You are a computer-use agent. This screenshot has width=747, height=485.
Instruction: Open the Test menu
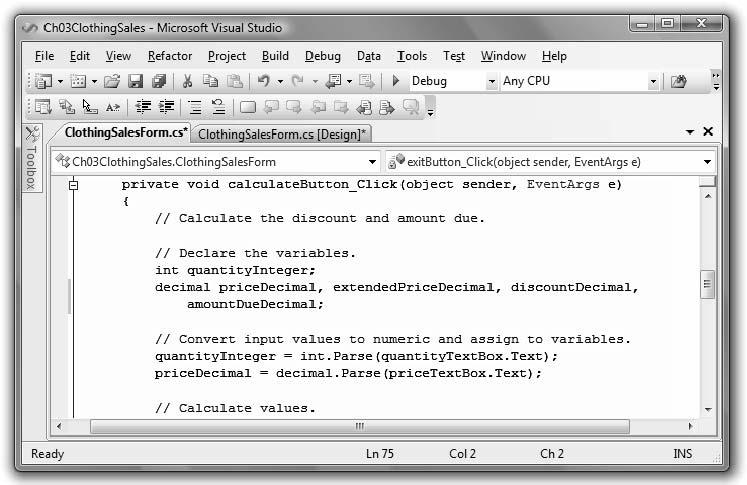point(454,56)
